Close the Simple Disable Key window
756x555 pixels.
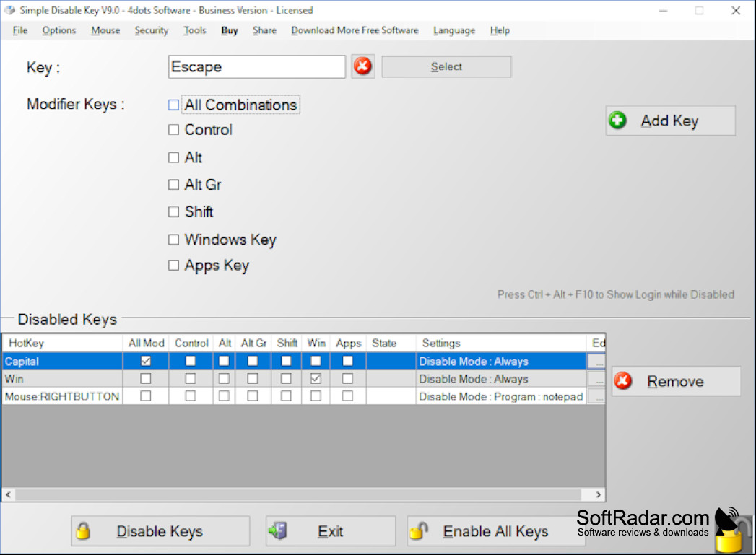pos(736,11)
